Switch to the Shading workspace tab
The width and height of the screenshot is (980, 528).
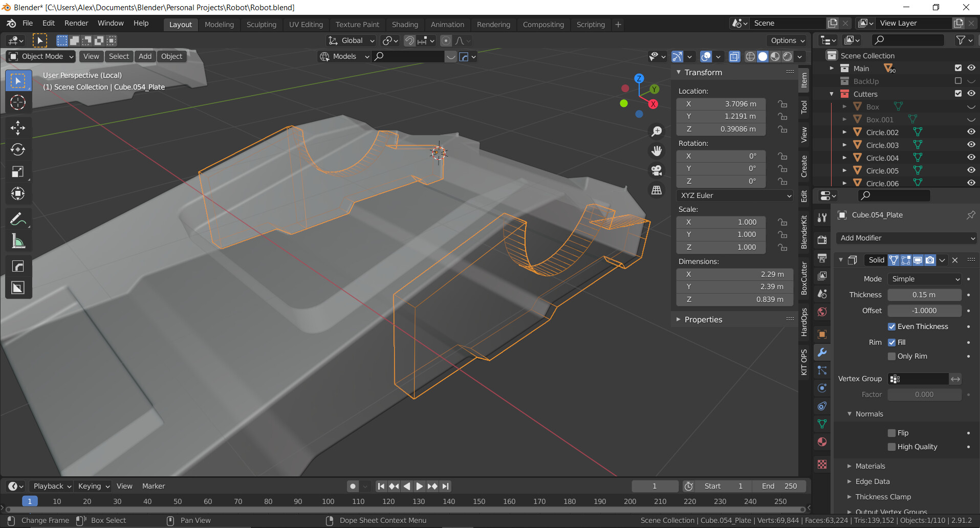click(405, 25)
